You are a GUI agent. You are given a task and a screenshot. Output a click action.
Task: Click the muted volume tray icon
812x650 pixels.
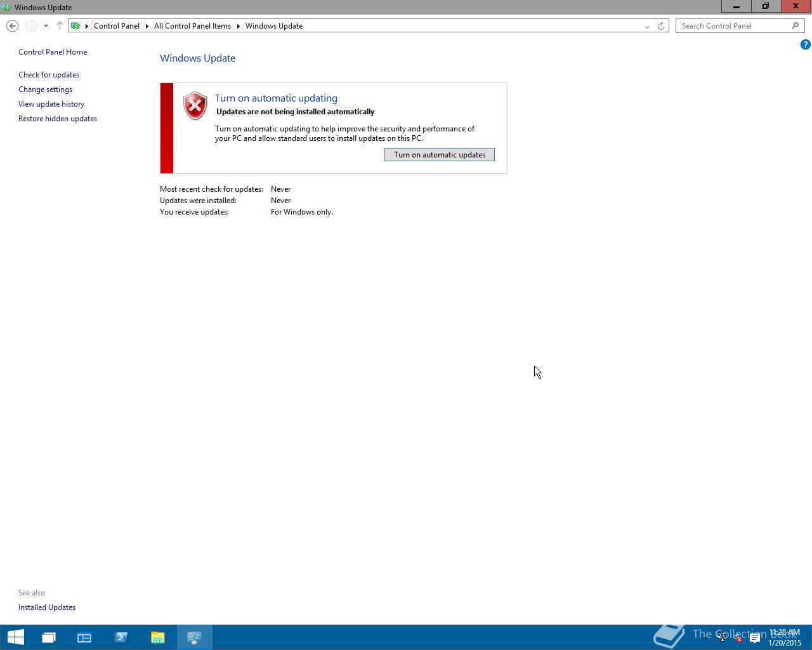coord(738,637)
